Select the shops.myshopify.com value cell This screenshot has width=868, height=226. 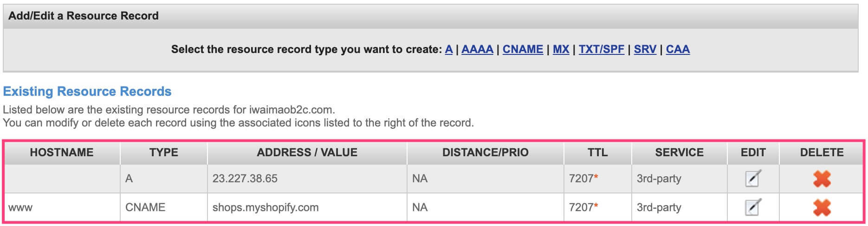click(307, 207)
